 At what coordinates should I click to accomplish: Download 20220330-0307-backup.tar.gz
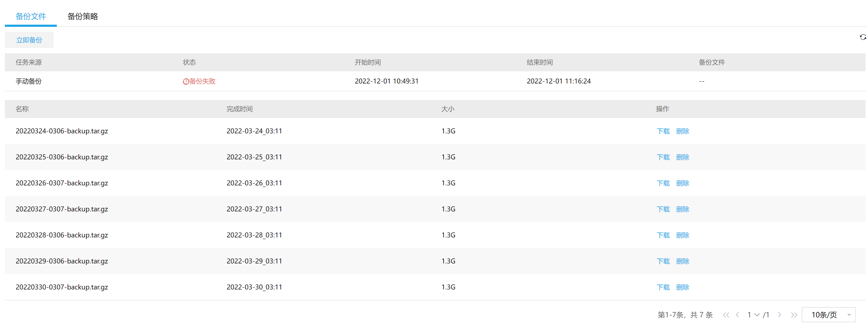point(663,287)
